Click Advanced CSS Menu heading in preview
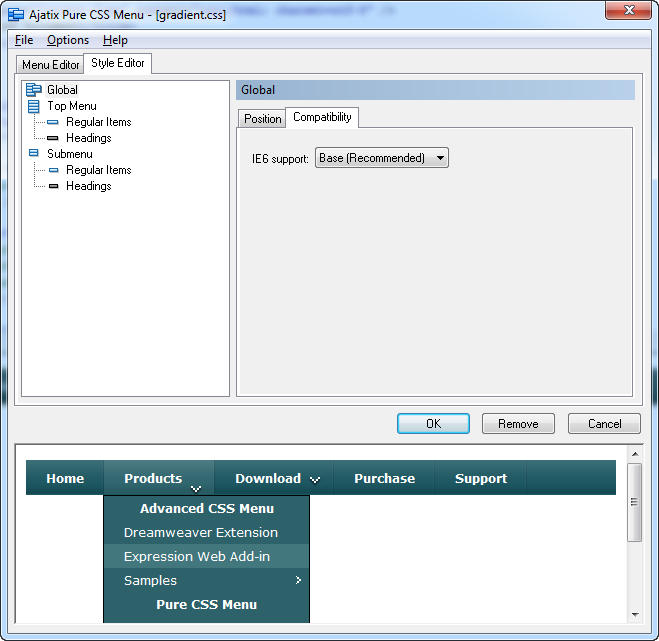659x641 pixels. point(207,509)
